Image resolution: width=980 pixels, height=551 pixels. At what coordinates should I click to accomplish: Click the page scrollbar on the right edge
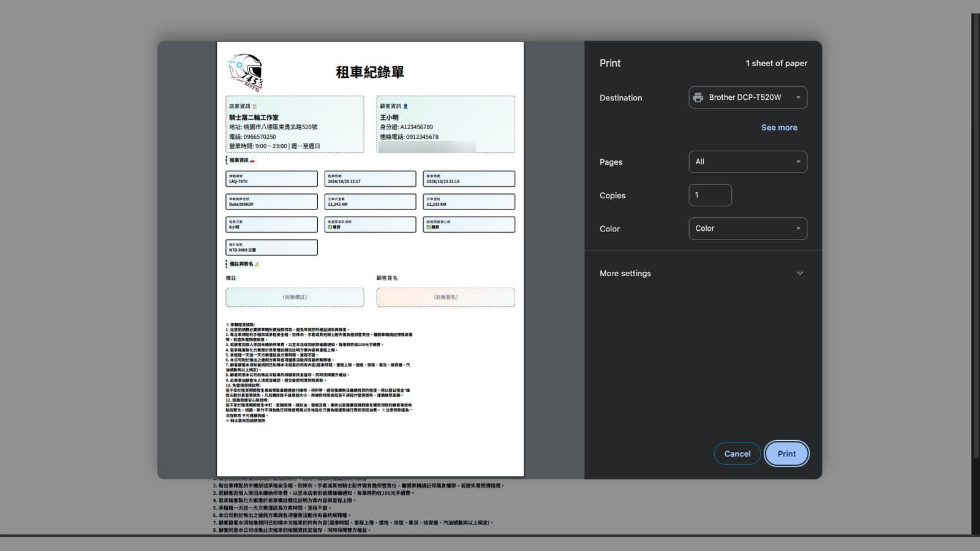976,236
